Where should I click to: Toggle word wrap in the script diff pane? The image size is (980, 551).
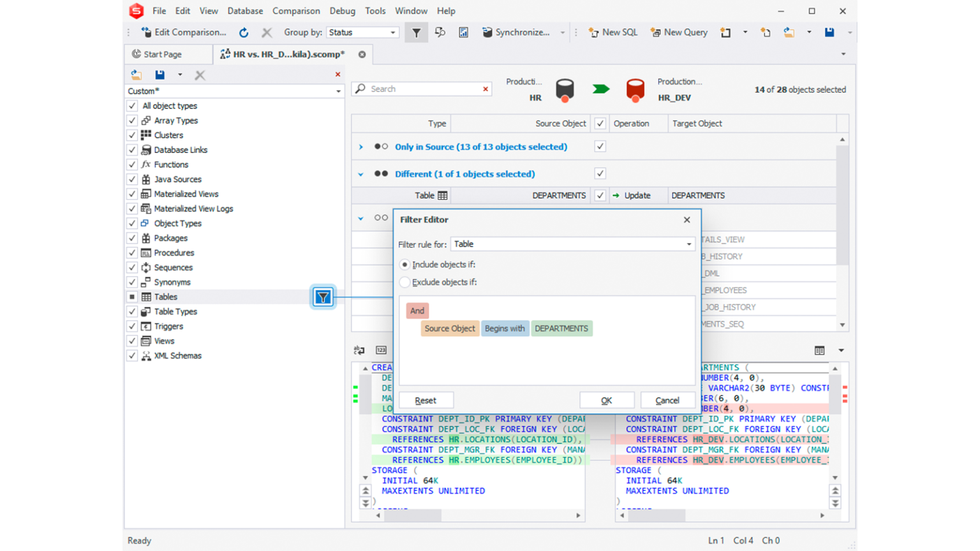pyautogui.click(x=359, y=350)
